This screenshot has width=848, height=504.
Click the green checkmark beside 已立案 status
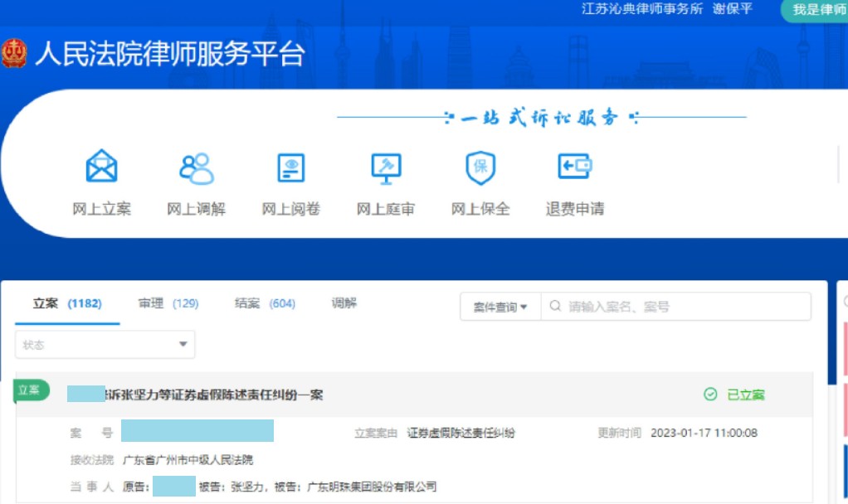point(711,395)
